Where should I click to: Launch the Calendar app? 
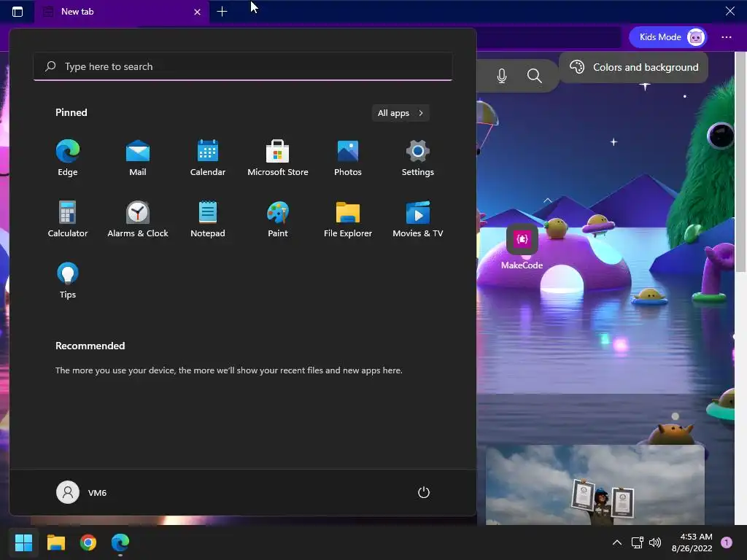pos(208,158)
